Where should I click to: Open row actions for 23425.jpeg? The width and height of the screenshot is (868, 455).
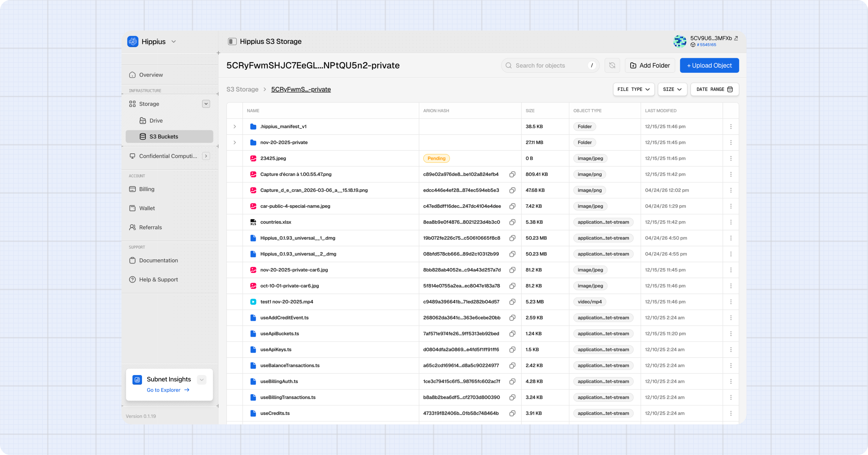tap(731, 158)
